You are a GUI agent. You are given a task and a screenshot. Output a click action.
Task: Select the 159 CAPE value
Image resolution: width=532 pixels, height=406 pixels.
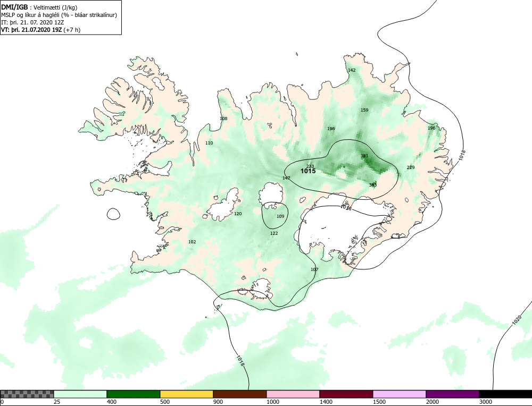364,110
